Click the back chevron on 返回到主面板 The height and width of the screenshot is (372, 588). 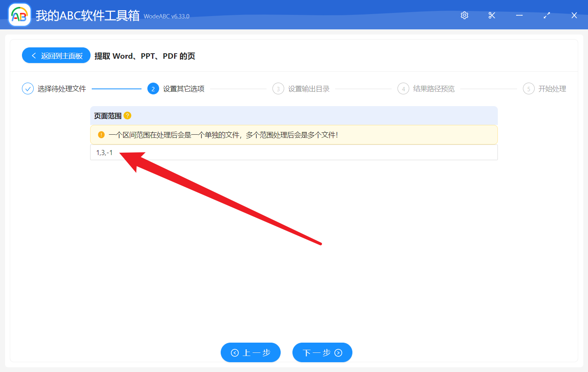33,55
